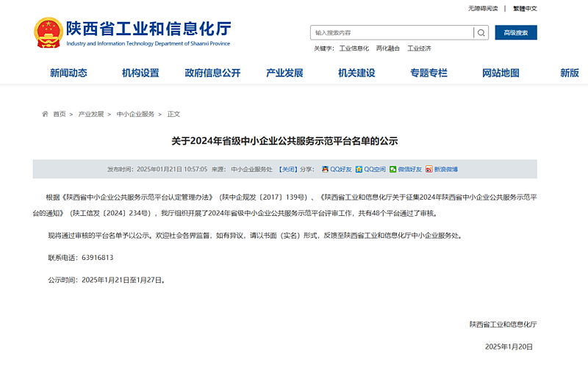This screenshot has width=588, height=365.
Task: Open 中小企业服务 breadcrumb link
Action: [135, 115]
